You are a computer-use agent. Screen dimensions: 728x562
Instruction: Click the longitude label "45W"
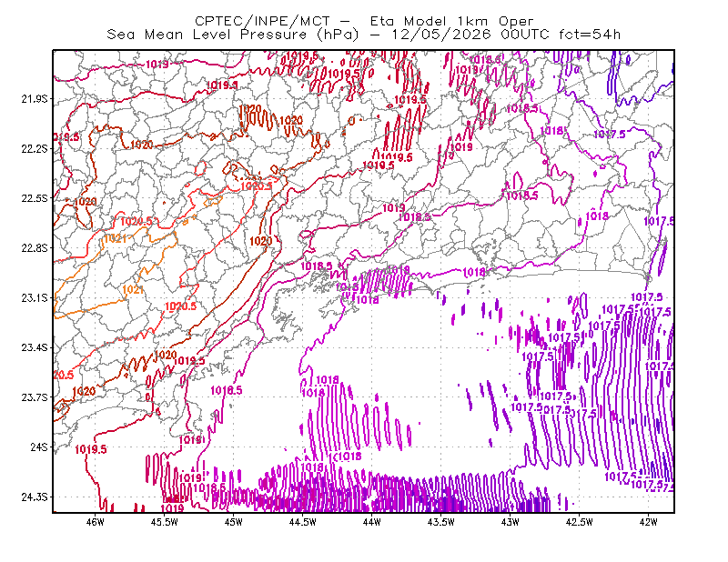point(234,522)
